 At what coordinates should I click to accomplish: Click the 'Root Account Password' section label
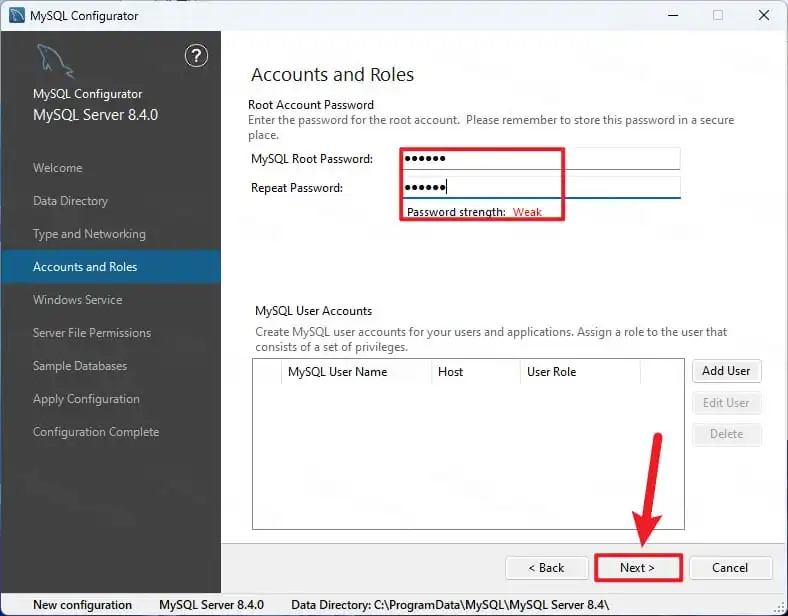click(311, 105)
